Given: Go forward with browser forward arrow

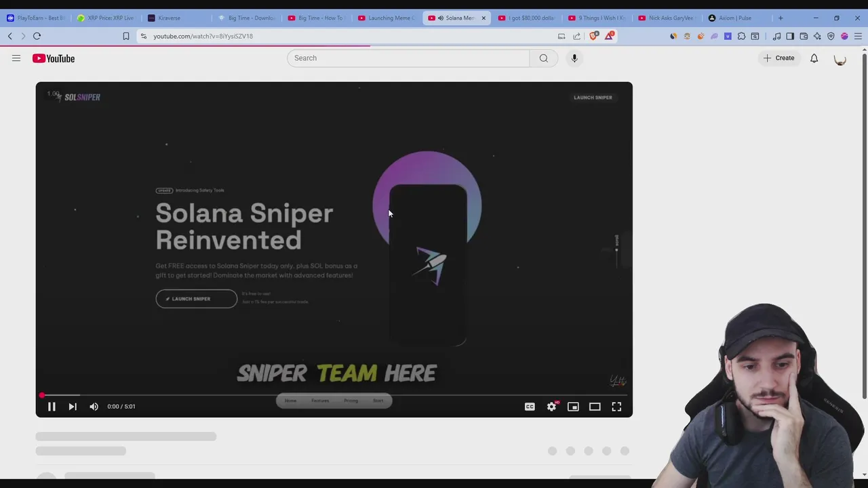Looking at the screenshot, I should click(23, 36).
